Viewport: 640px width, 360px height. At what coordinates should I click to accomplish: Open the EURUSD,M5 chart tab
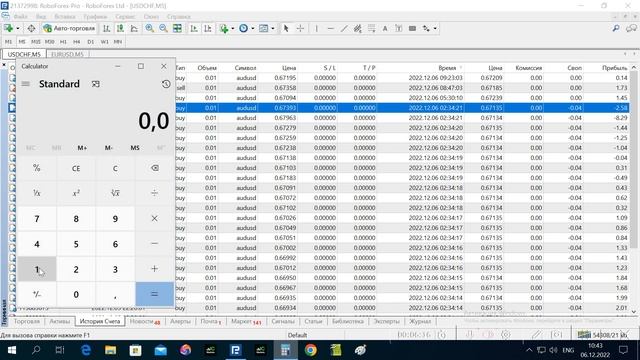click(67, 54)
